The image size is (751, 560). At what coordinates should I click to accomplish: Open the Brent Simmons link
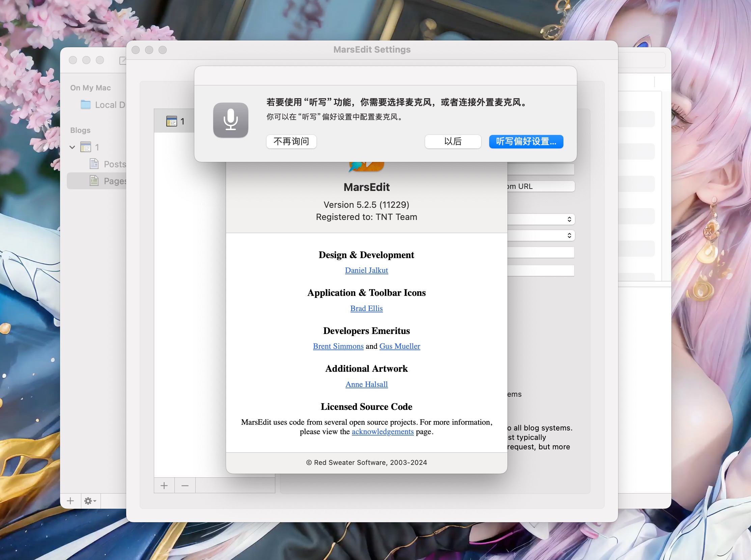click(x=338, y=346)
